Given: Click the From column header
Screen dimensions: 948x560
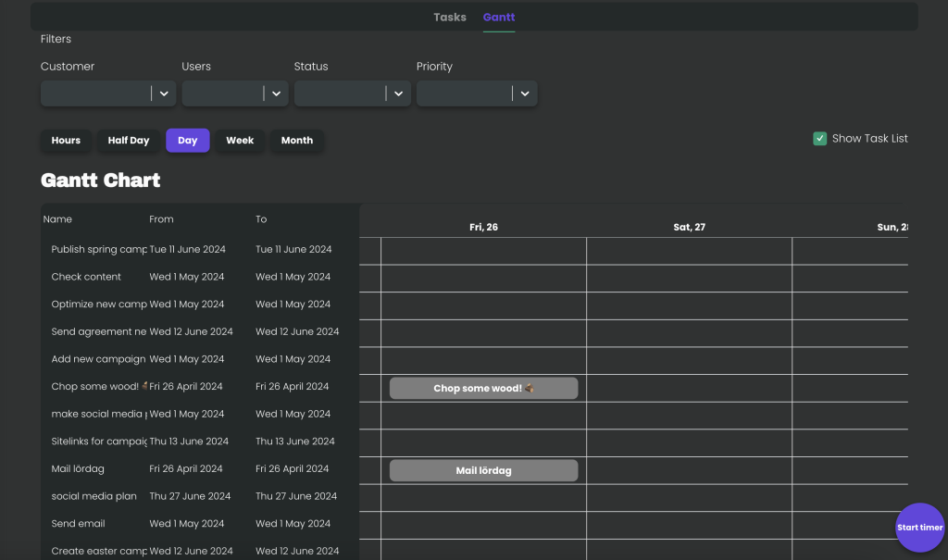Looking at the screenshot, I should coord(161,219).
